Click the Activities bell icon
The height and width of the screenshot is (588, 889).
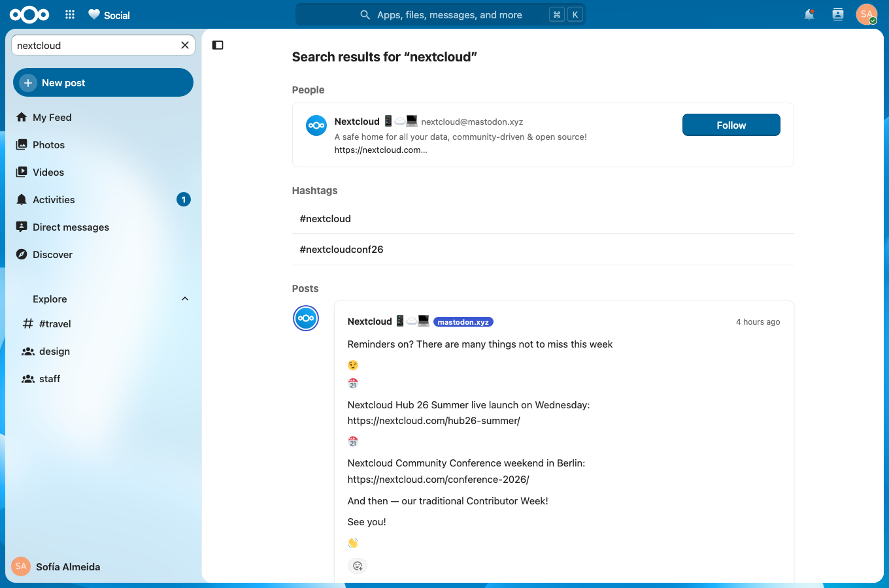22,200
